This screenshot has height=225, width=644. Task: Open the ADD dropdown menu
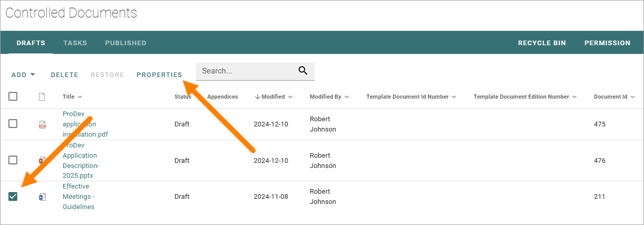[x=23, y=74]
